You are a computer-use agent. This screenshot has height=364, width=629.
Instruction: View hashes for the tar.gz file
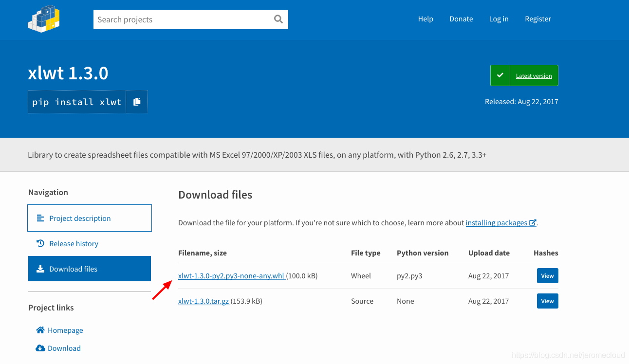(x=548, y=301)
